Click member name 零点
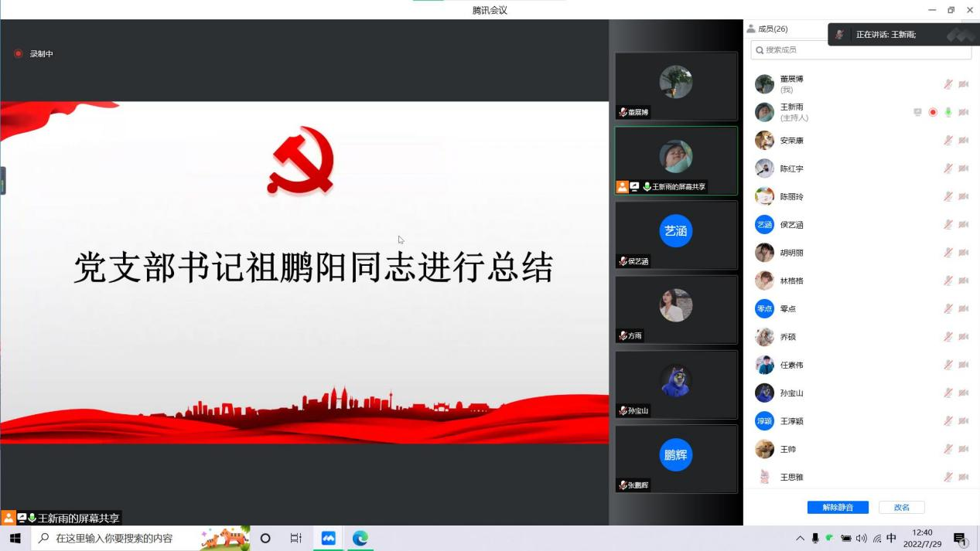Screen dimensions: 980x551 (787, 308)
